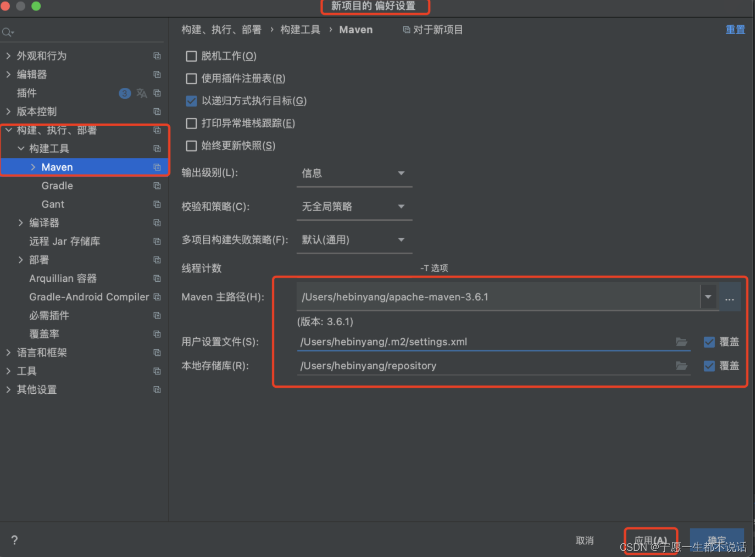Expand the 部署 tree node
This screenshot has height=558, width=756.
[x=21, y=260]
